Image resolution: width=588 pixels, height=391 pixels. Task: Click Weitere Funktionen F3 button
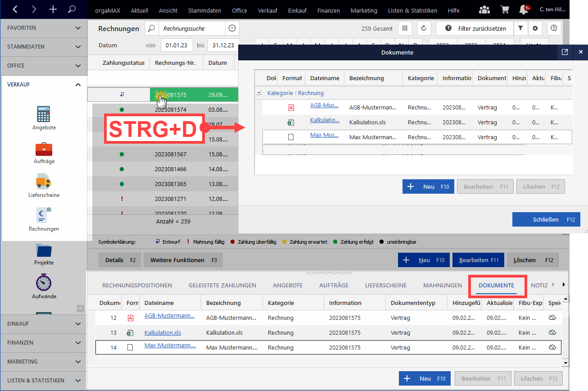[183, 260]
